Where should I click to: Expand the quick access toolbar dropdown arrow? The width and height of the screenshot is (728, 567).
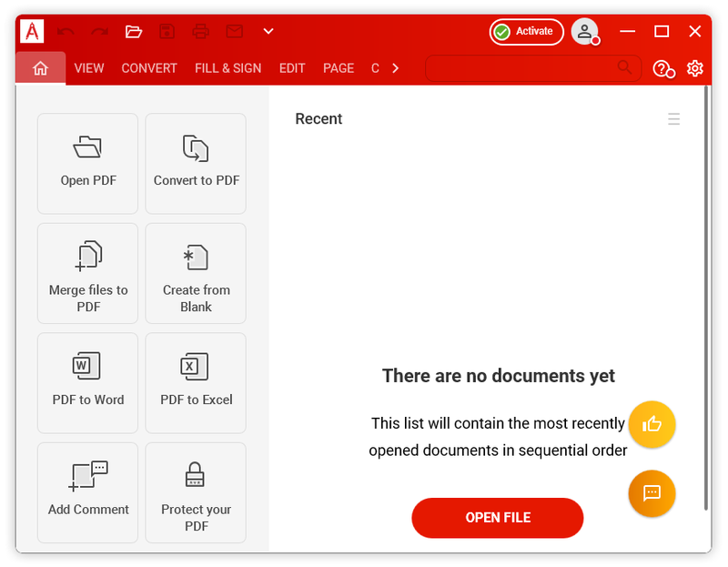(x=268, y=32)
